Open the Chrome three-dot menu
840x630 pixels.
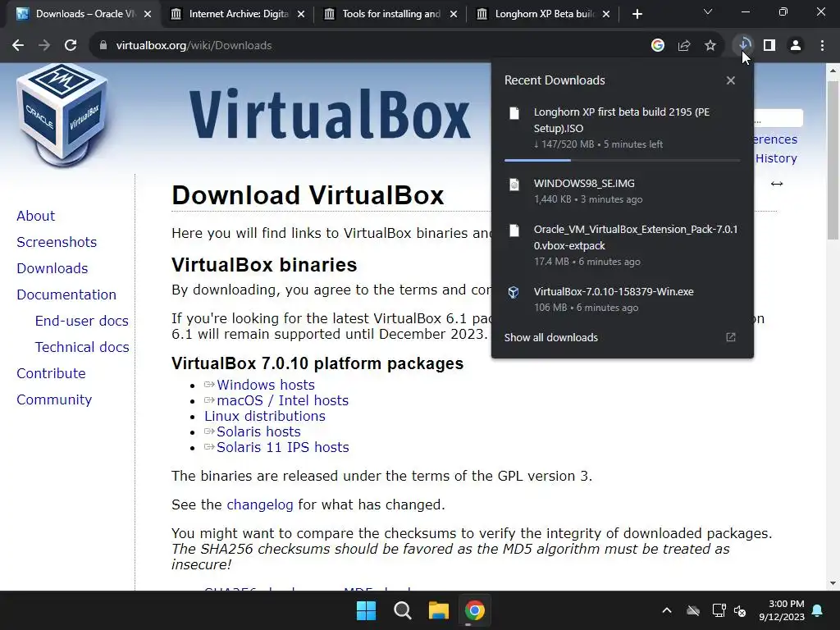[x=822, y=46]
